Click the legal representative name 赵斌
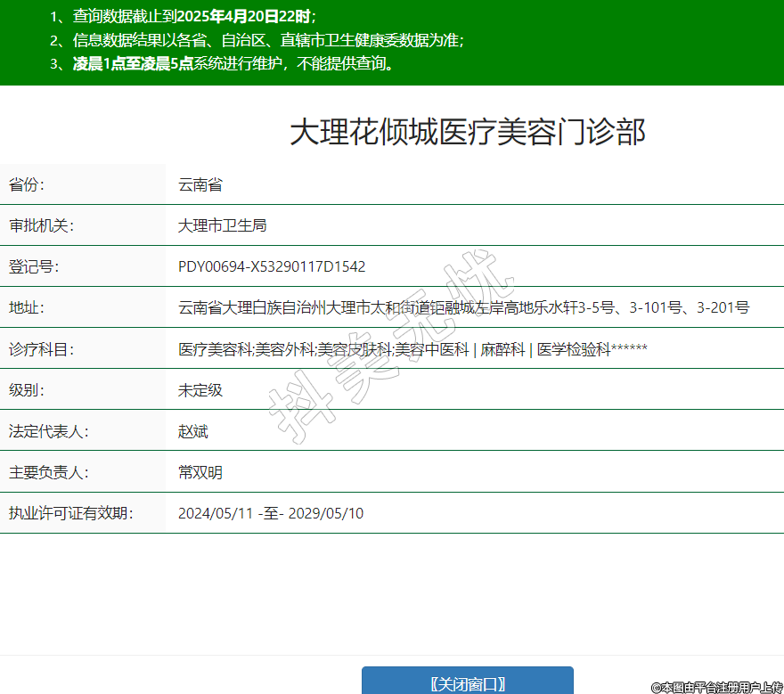Image resolution: width=784 pixels, height=694 pixels. [x=192, y=431]
